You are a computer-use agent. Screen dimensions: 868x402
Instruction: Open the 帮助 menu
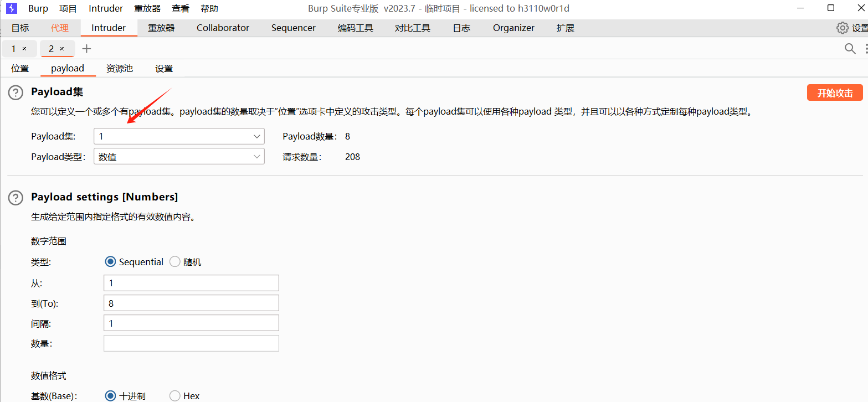[x=209, y=8]
